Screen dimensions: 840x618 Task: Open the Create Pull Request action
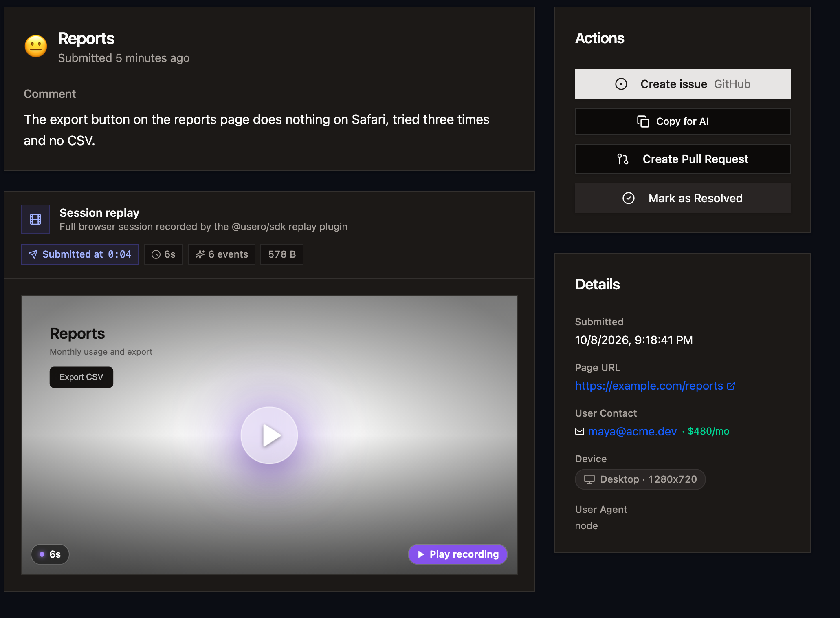click(682, 159)
